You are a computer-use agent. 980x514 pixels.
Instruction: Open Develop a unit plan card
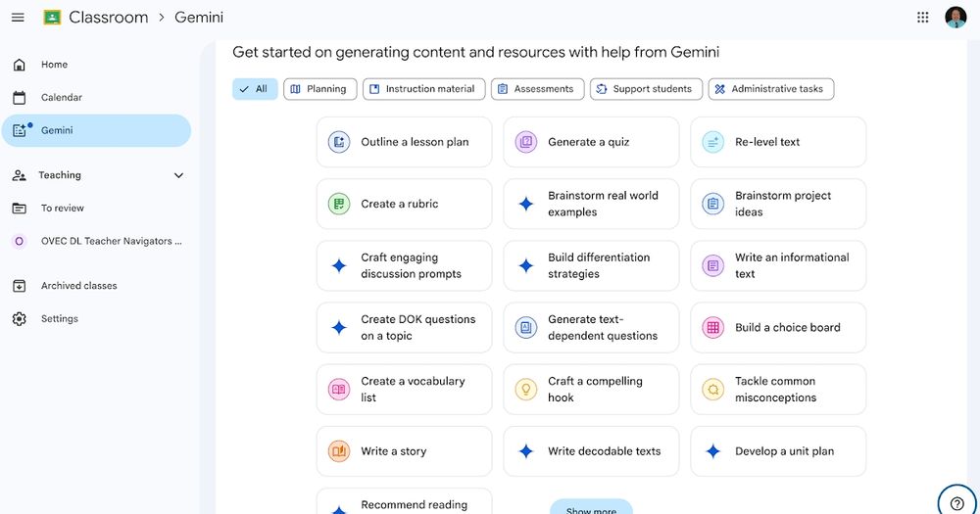coord(778,451)
